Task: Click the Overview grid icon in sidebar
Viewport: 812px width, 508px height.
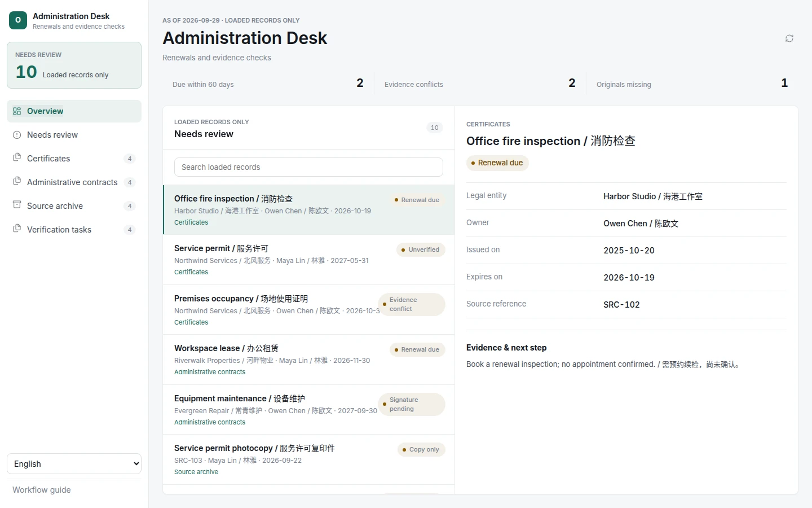Action: (x=17, y=111)
